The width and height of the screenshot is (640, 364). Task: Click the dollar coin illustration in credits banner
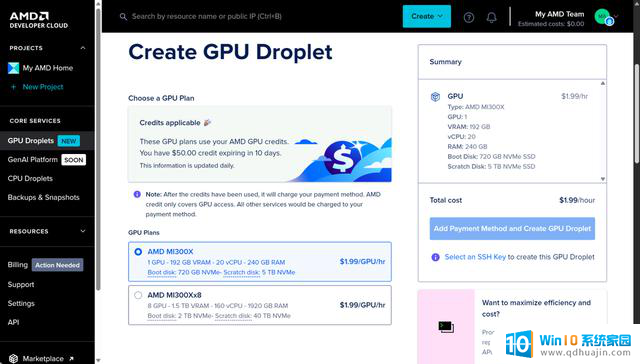click(x=342, y=159)
